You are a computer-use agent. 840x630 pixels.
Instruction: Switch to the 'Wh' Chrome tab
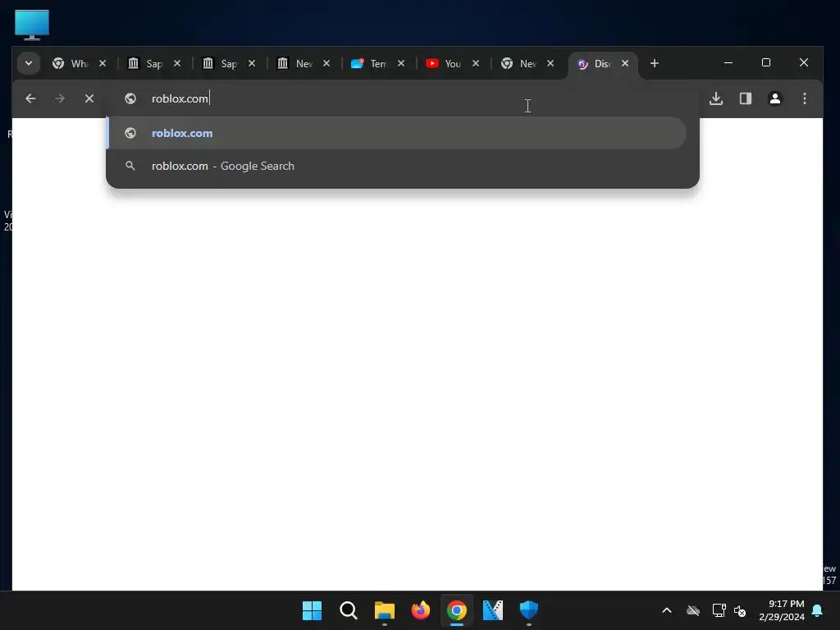[78, 64]
